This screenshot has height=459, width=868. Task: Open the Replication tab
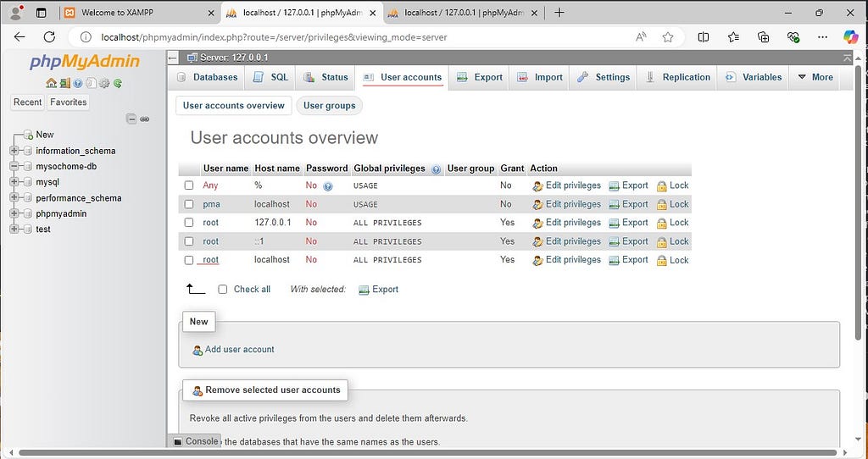tap(677, 77)
